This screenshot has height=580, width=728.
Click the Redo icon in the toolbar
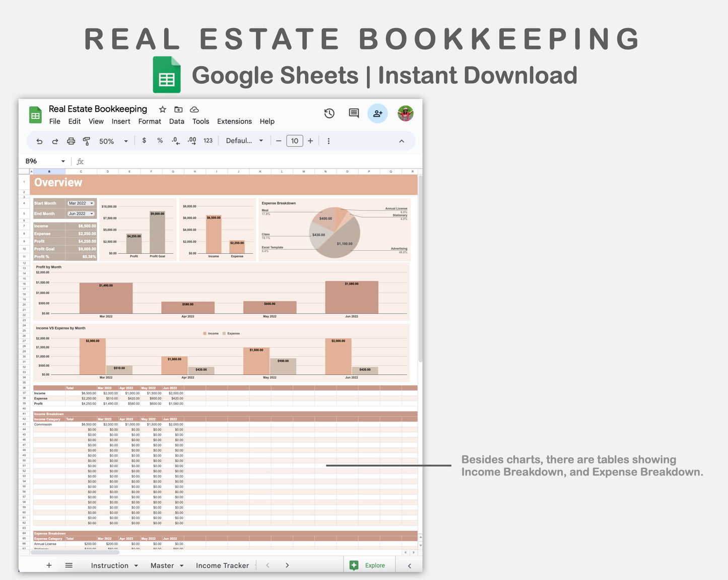pyautogui.click(x=55, y=141)
